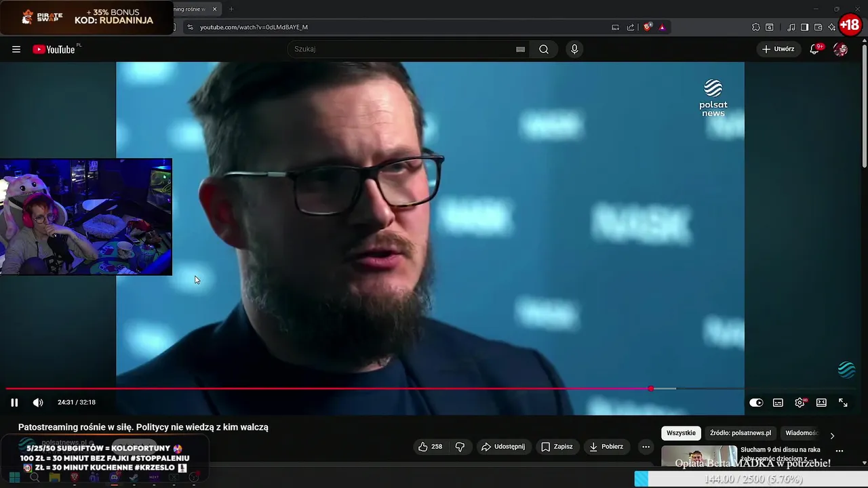The image size is (868, 488).
Task: Toggle the browser sidebar panel
Action: (x=804, y=27)
